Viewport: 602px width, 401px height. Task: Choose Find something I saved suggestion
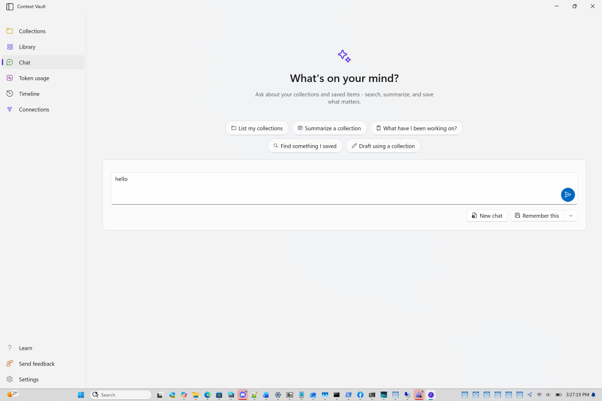(305, 146)
